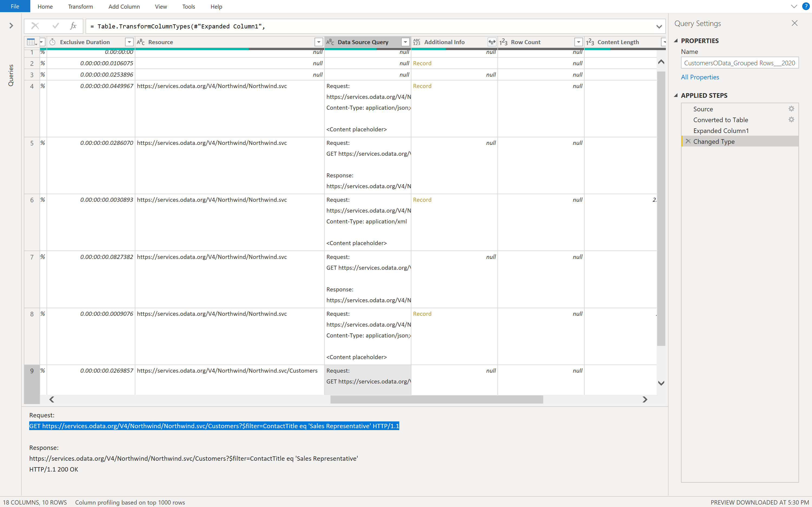Select the Transform tab in the ribbon
812x507 pixels.
pos(80,6)
